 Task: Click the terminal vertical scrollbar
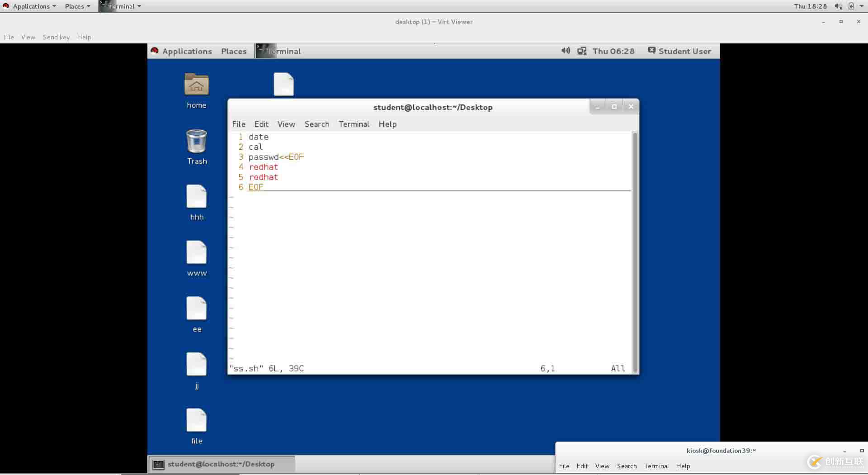pos(635,252)
